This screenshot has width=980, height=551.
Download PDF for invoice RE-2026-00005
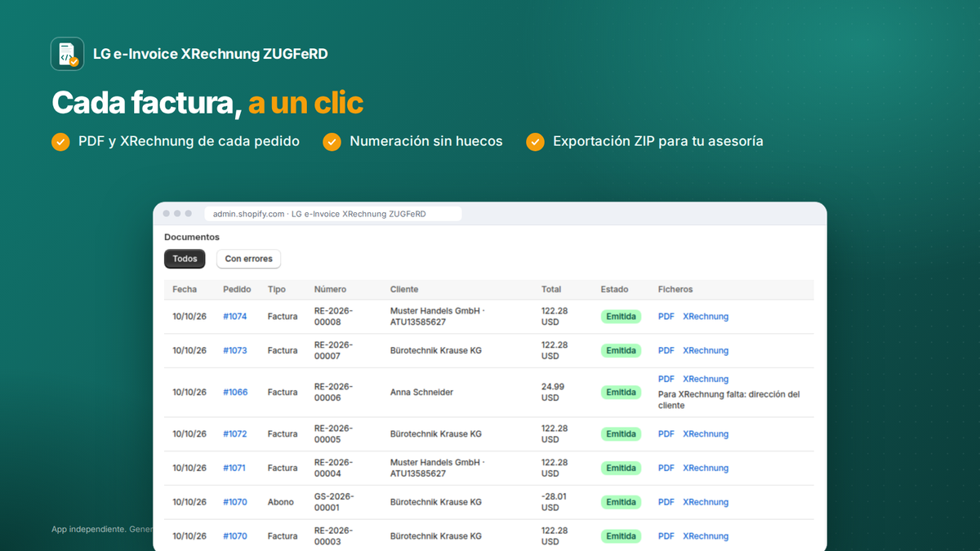(666, 434)
